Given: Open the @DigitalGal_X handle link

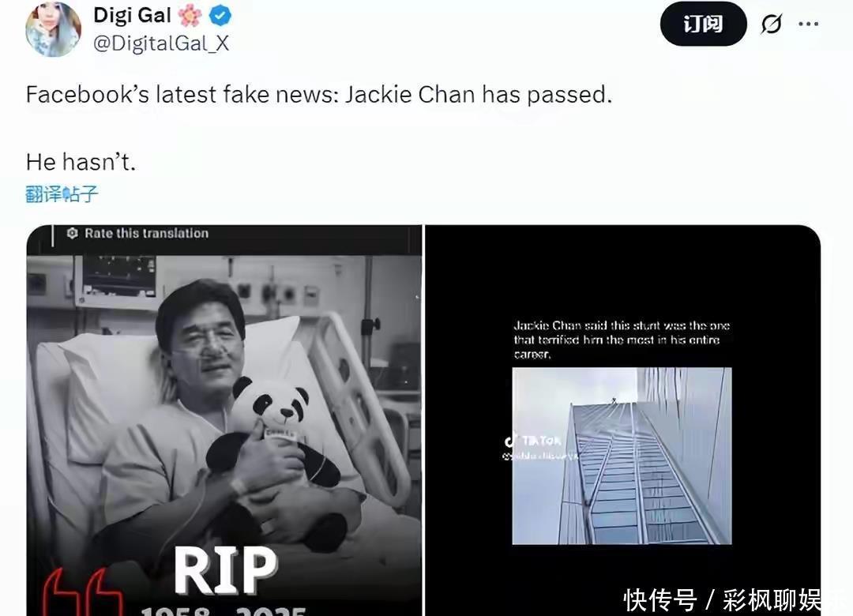Looking at the screenshot, I should coord(161,43).
